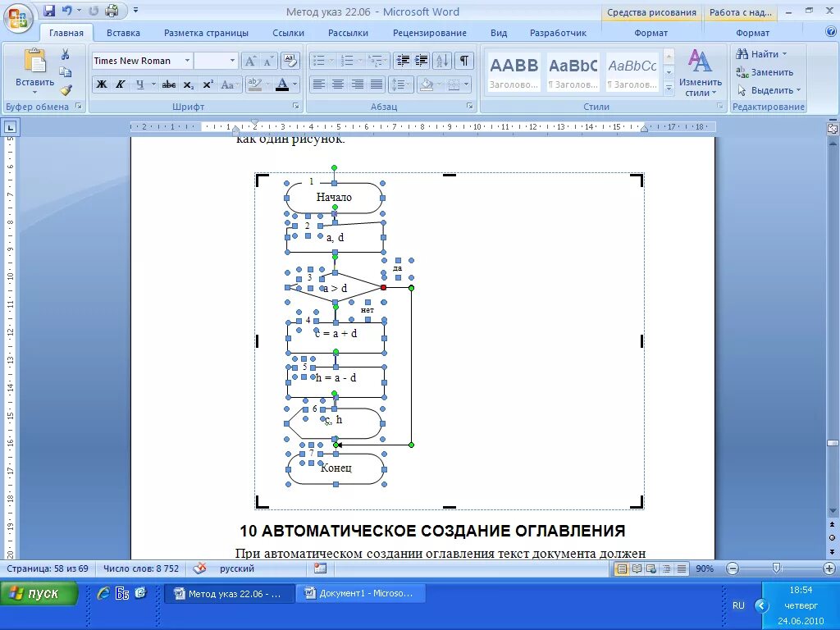Align text right
840x630 pixels.
point(357,84)
